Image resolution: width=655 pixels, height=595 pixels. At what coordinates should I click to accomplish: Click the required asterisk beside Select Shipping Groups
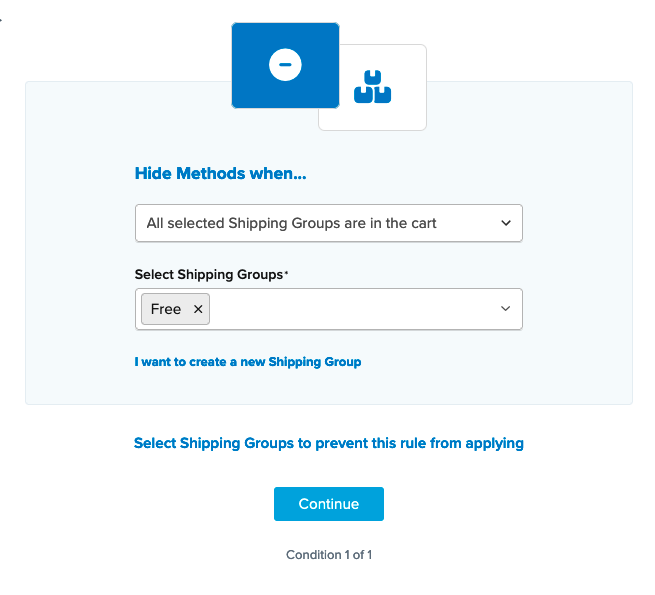[x=286, y=273]
